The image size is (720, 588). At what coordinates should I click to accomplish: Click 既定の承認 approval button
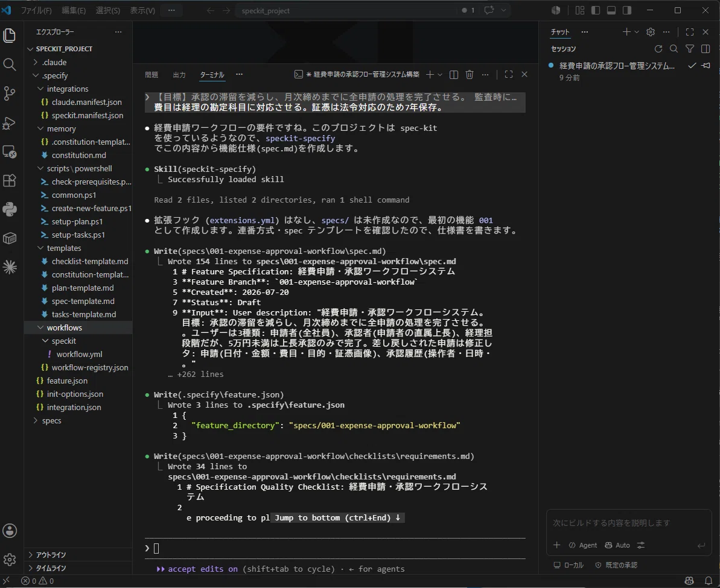coord(616,565)
